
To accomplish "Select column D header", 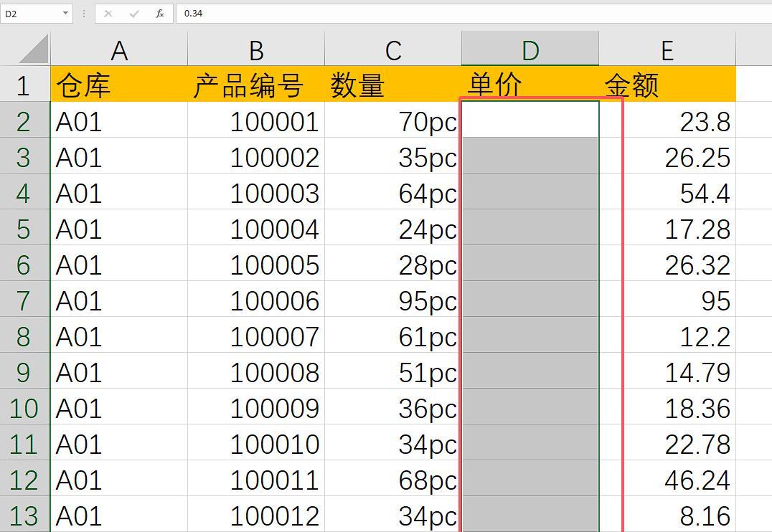I will pos(530,49).
